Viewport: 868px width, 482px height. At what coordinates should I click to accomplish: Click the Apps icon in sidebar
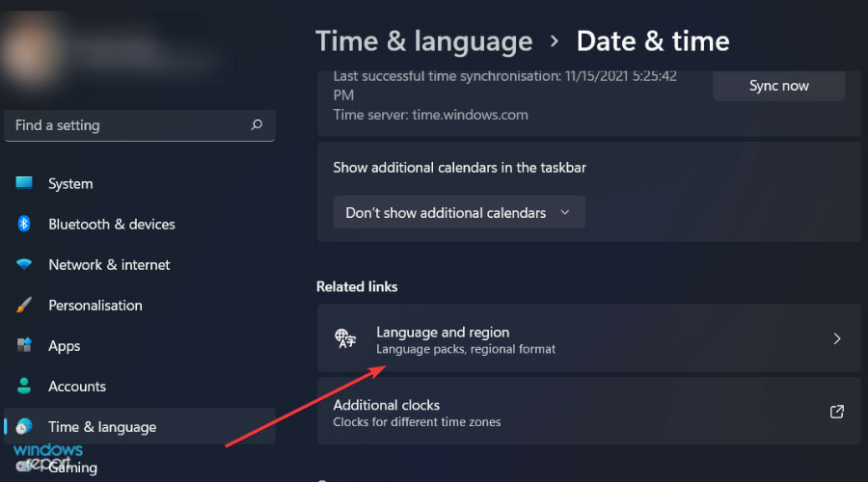pos(24,345)
